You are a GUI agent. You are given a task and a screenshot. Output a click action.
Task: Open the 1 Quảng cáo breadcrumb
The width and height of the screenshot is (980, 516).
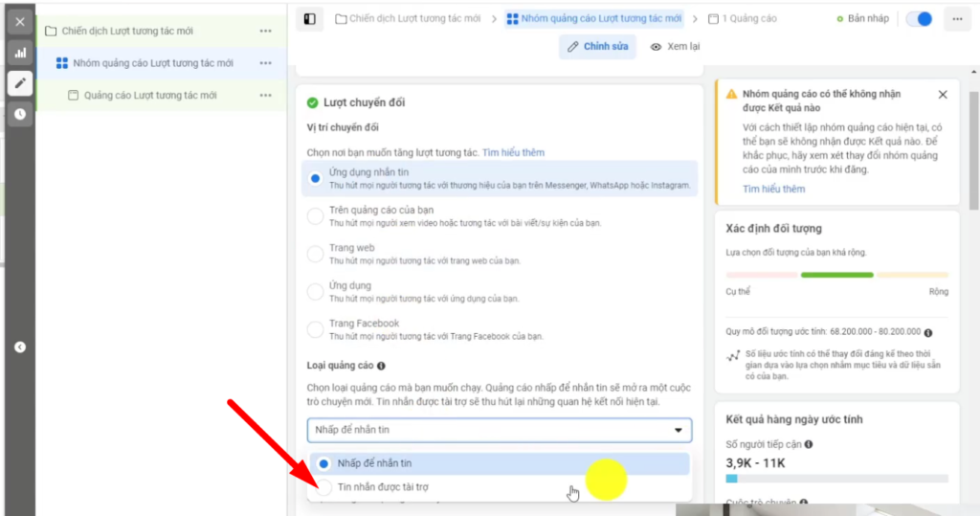pyautogui.click(x=743, y=19)
